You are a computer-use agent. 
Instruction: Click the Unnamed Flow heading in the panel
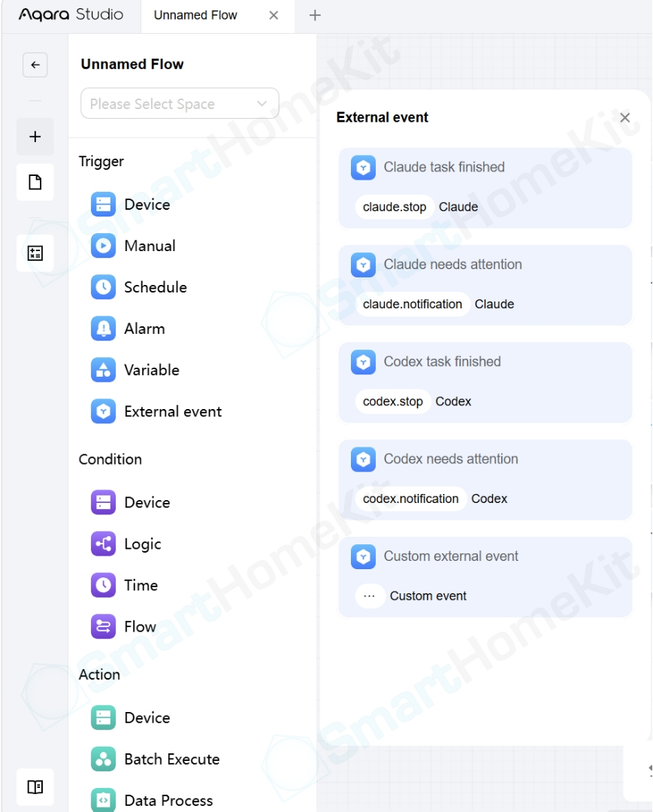coord(132,64)
